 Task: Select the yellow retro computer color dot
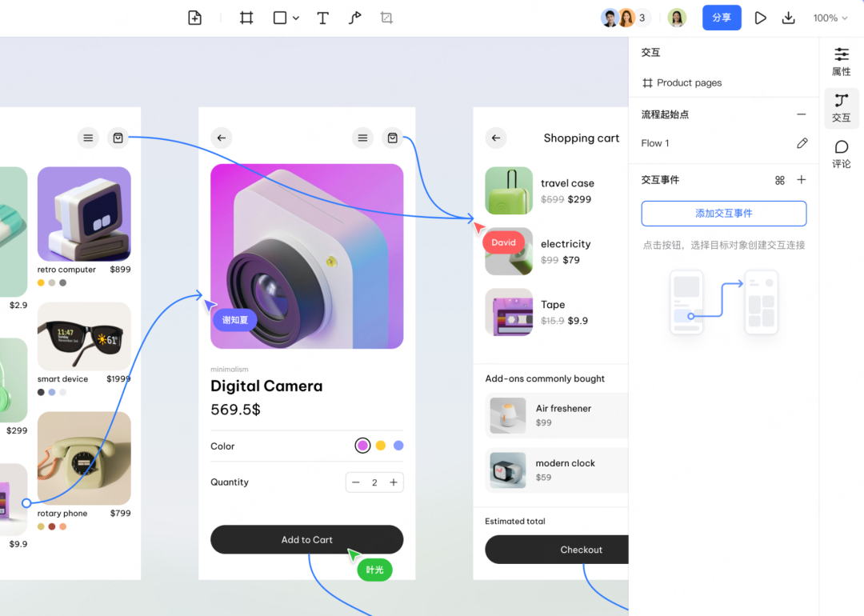pyautogui.click(x=41, y=282)
